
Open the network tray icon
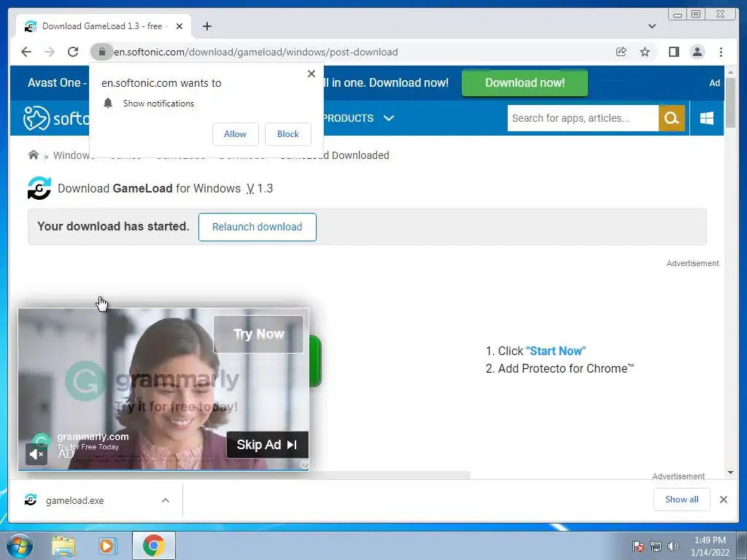tap(656, 546)
